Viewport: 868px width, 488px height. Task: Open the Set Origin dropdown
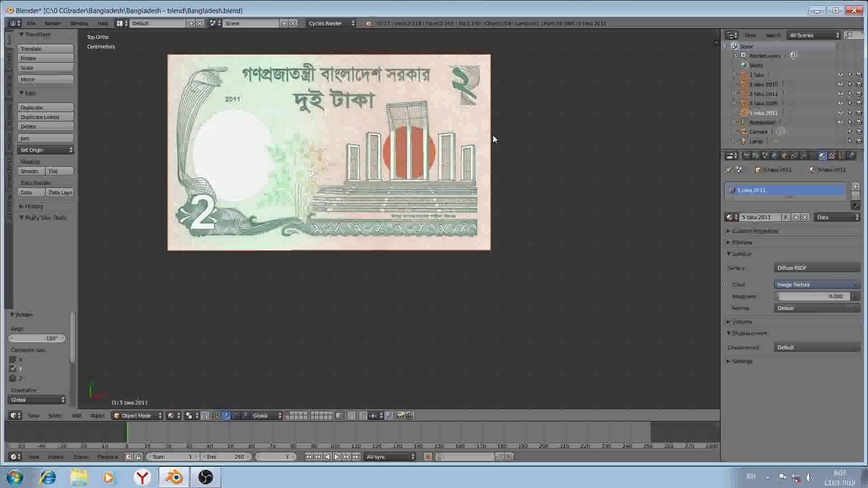(x=45, y=150)
